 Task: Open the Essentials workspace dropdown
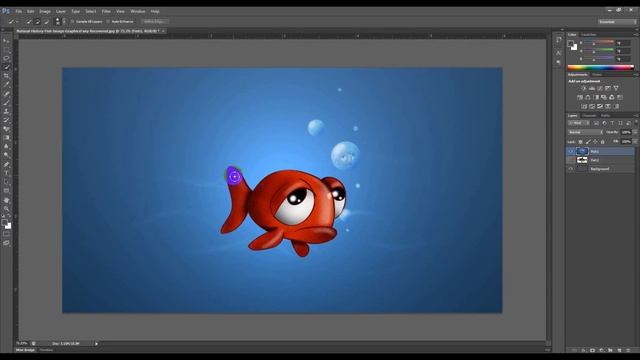(x=617, y=22)
